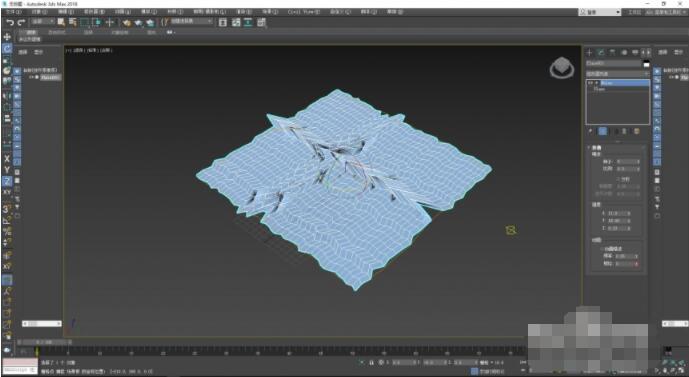
Task: Enable the Fractal checkbox in noise parameters
Action: pos(618,179)
